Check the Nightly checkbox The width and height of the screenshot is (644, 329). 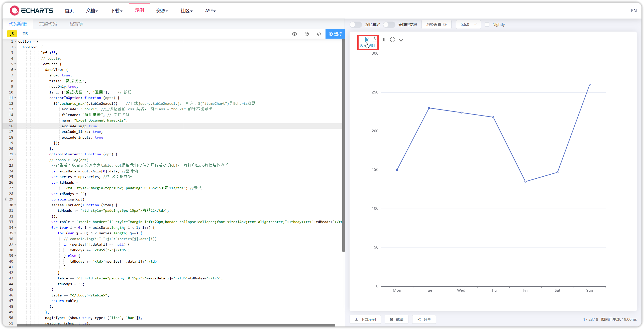pyautogui.click(x=487, y=24)
